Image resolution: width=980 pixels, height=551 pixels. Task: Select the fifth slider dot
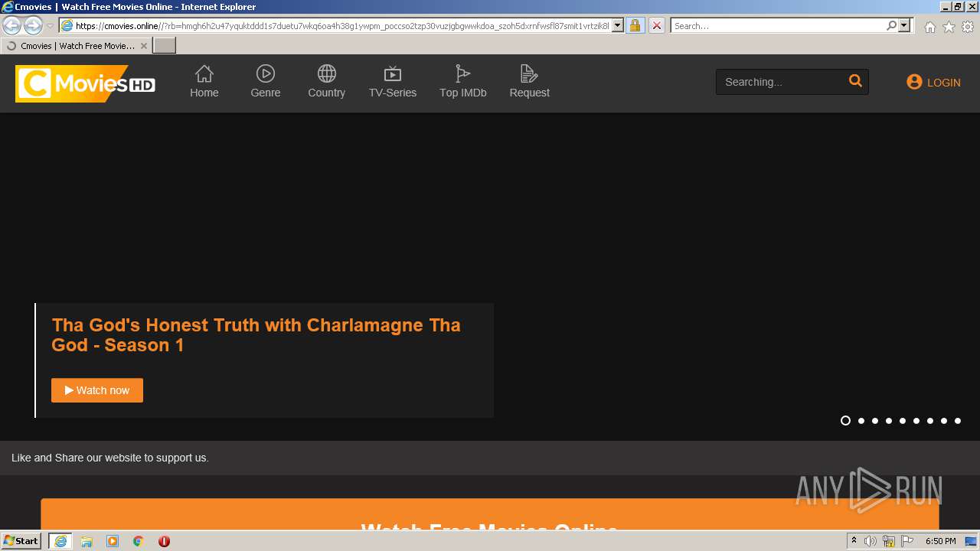[903, 421]
